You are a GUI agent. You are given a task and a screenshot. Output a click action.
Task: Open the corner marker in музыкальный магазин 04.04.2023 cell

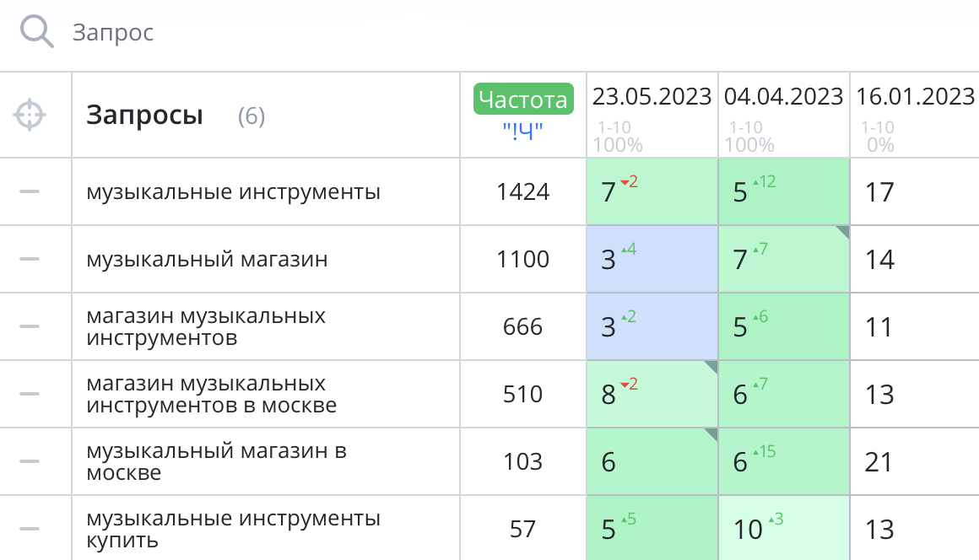[x=843, y=234]
